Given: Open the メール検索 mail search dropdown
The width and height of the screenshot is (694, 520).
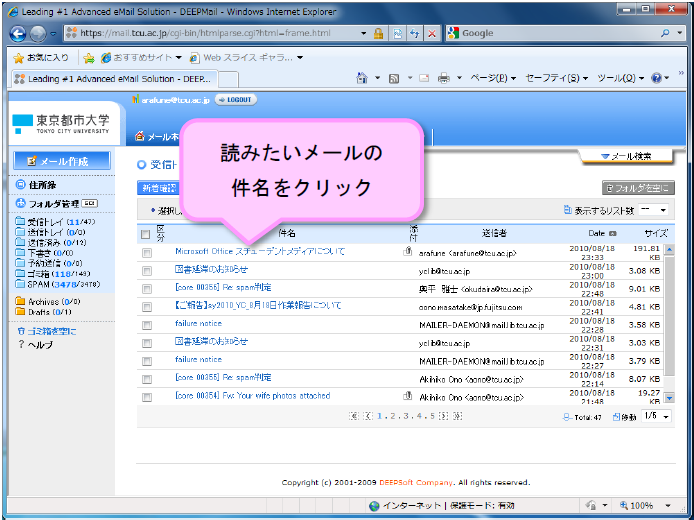Looking at the screenshot, I should [625, 156].
